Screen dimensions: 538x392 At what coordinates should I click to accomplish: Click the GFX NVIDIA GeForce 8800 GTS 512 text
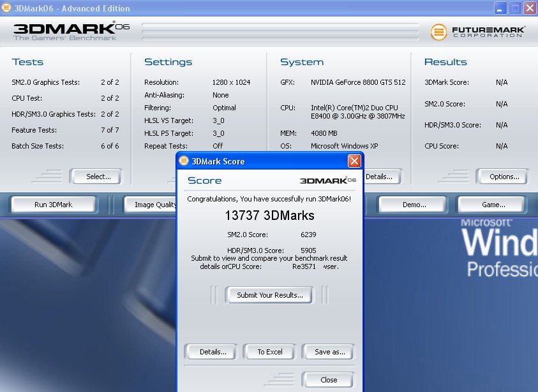pos(358,82)
